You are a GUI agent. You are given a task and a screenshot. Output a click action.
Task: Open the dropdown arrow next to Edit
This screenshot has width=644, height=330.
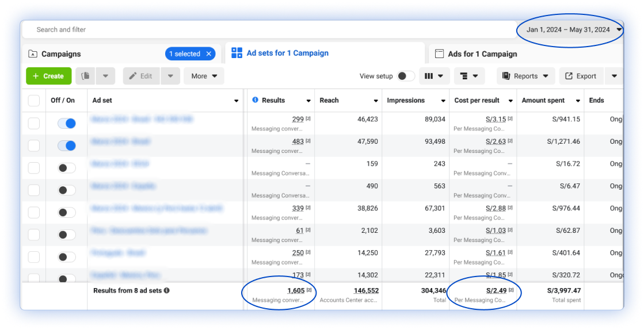pos(171,76)
